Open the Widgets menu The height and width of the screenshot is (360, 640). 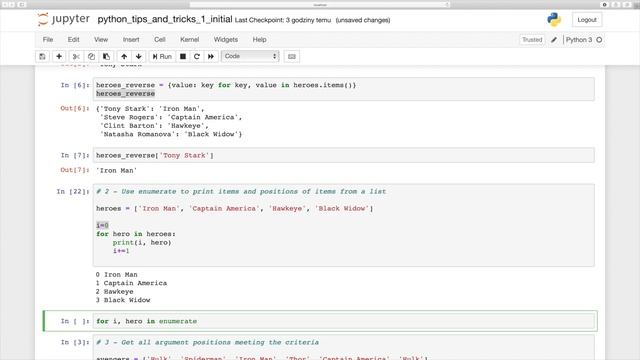pyautogui.click(x=226, y=40)
